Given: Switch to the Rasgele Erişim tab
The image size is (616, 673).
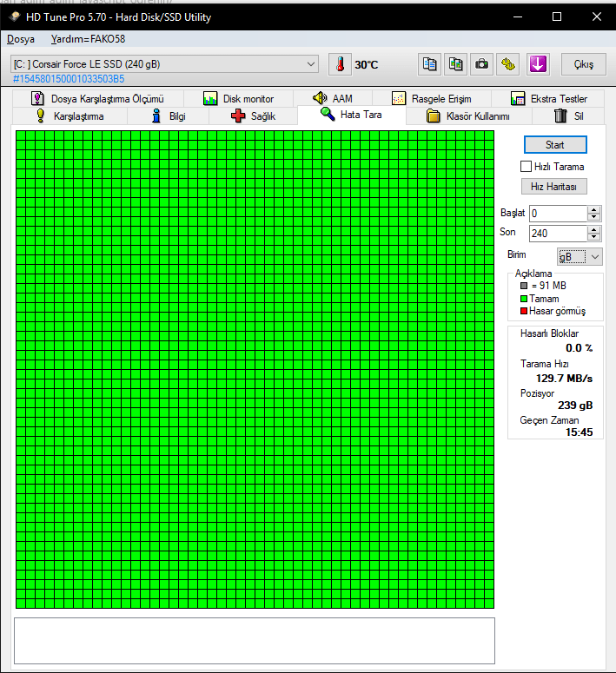Looking at the screenshot, I should tap(432, 99).
